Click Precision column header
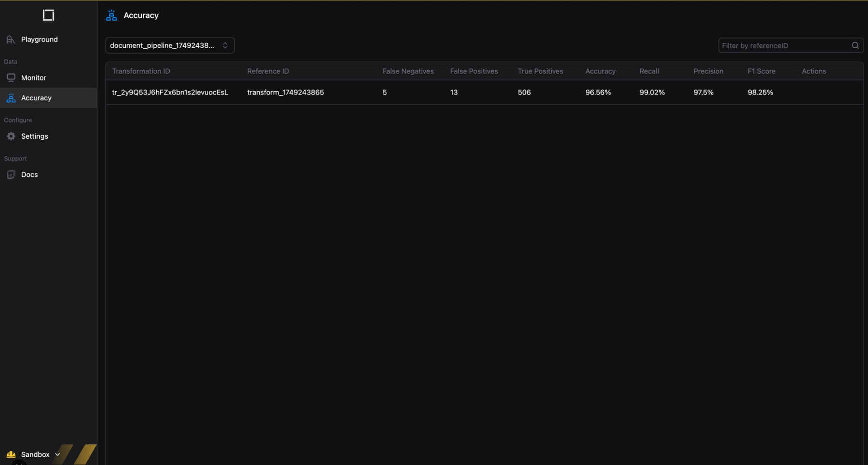The height and width of the screenshot is (465, 868). [708, 71]
